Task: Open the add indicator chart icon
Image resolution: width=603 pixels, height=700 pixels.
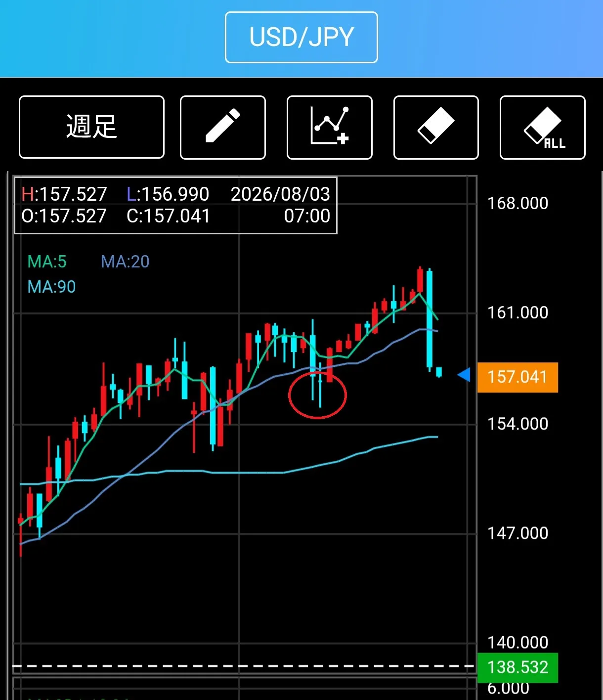Action: [x=329, y=127]
